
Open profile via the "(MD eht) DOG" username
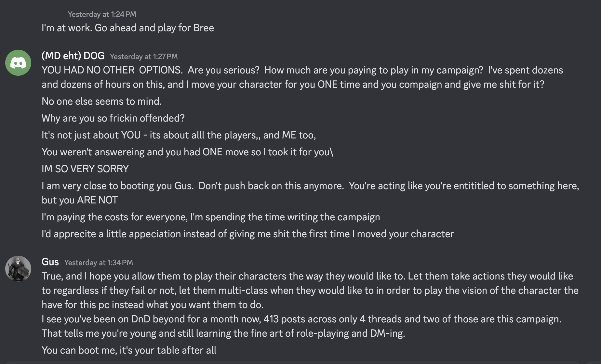73,56
